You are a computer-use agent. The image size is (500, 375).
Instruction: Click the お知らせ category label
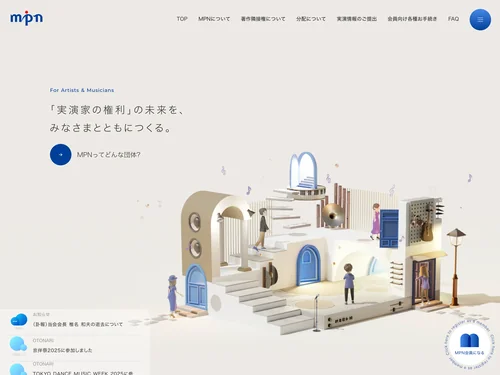(41, 314)
